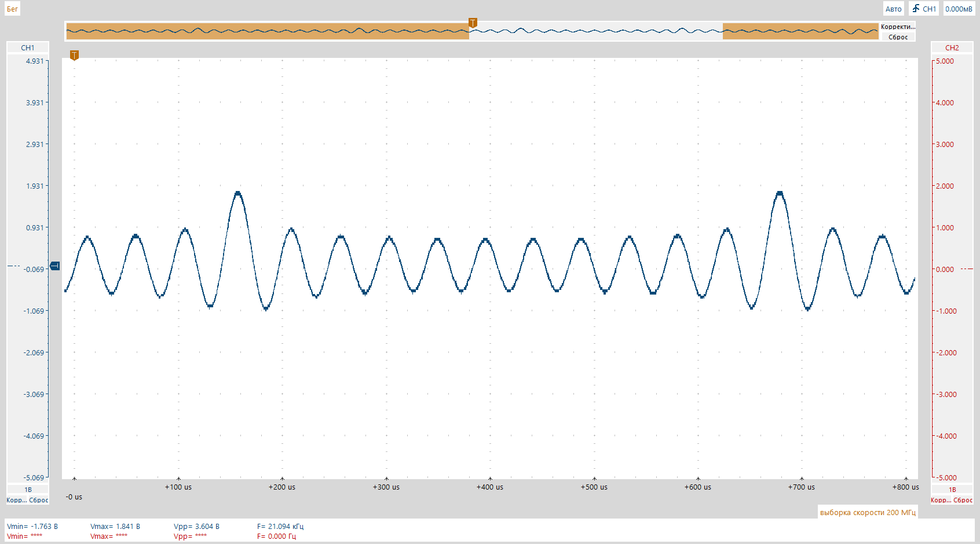The width and height of the screenshot is (980, 544).
Task: Click the Бег run state button
Action: (x=12, y=9)
